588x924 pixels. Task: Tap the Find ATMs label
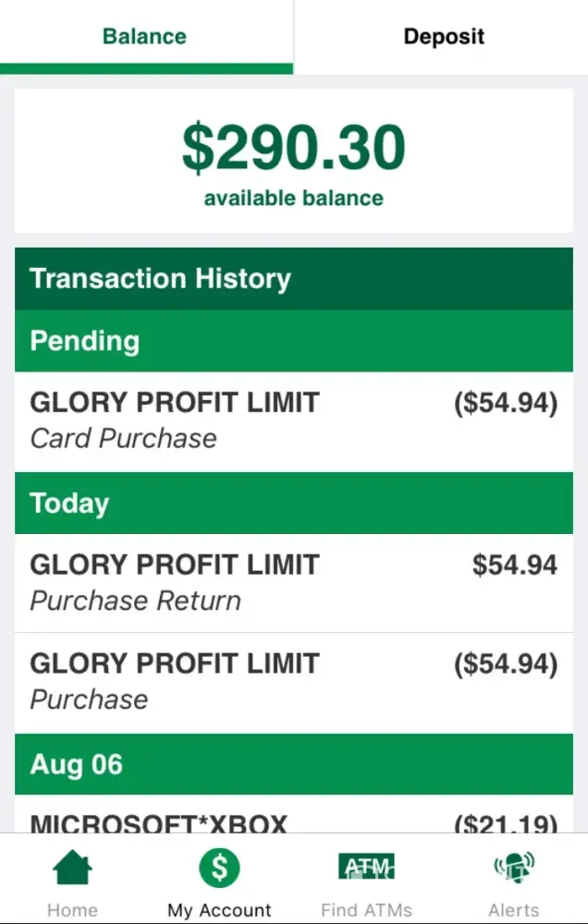coord(366,910)
